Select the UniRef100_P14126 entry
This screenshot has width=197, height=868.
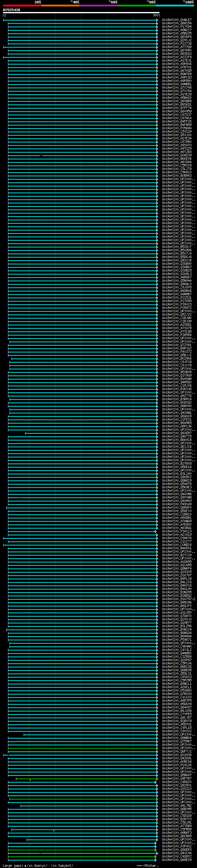point(177,765)
